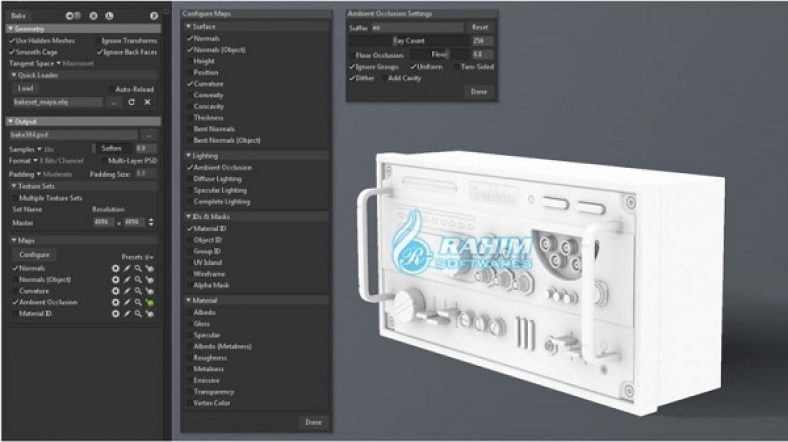Click magnifier icon in Material ID row
This screenshot has width=788, height=442.
point(138,314)
